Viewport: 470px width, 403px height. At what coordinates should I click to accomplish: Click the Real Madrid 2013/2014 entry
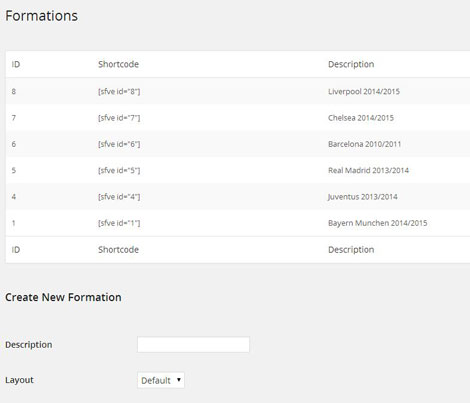[x=368, y=170]
